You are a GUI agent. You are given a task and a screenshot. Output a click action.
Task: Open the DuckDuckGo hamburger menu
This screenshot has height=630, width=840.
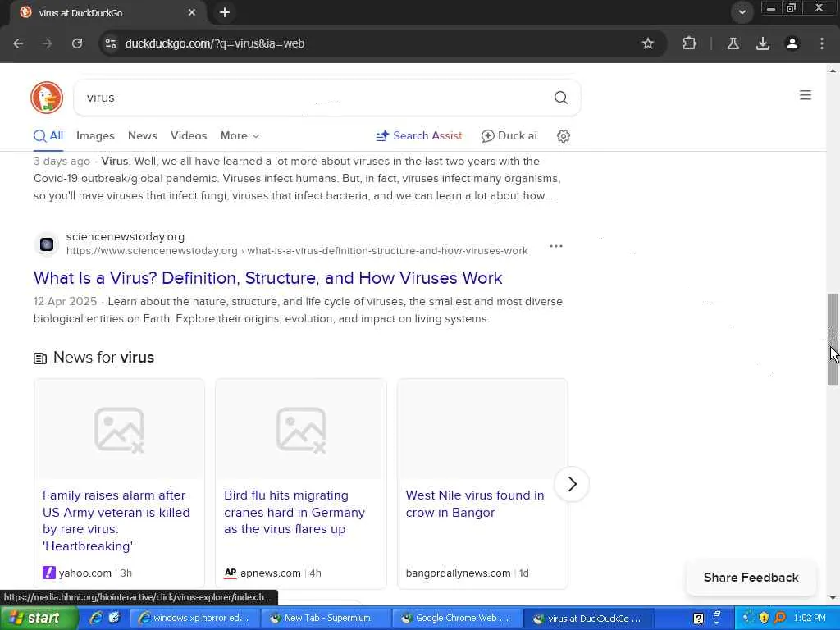tap(806, 95)
